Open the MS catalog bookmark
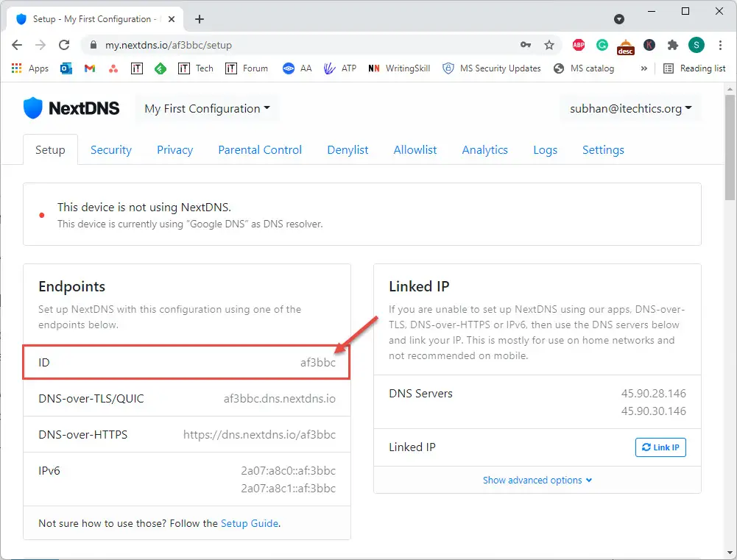737x560 pixels. click(584, 68)
